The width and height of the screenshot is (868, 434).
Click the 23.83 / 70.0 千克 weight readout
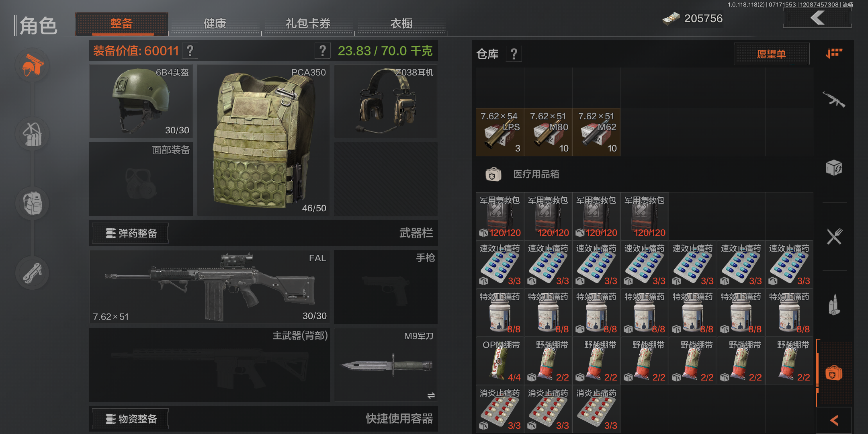385,51
